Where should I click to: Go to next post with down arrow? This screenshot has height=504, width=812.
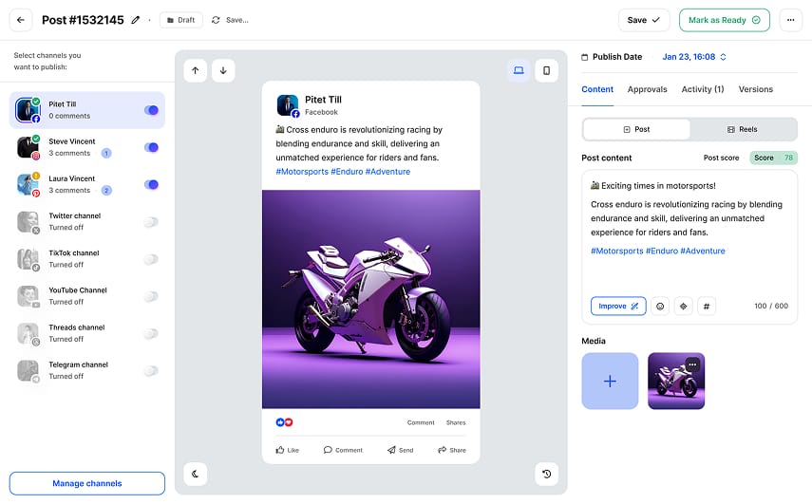point(222,70)
